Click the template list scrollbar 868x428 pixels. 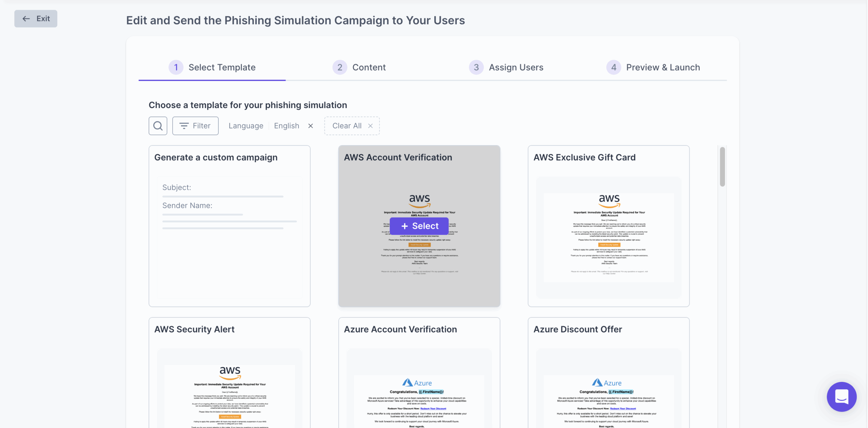[x=722, y=167]
